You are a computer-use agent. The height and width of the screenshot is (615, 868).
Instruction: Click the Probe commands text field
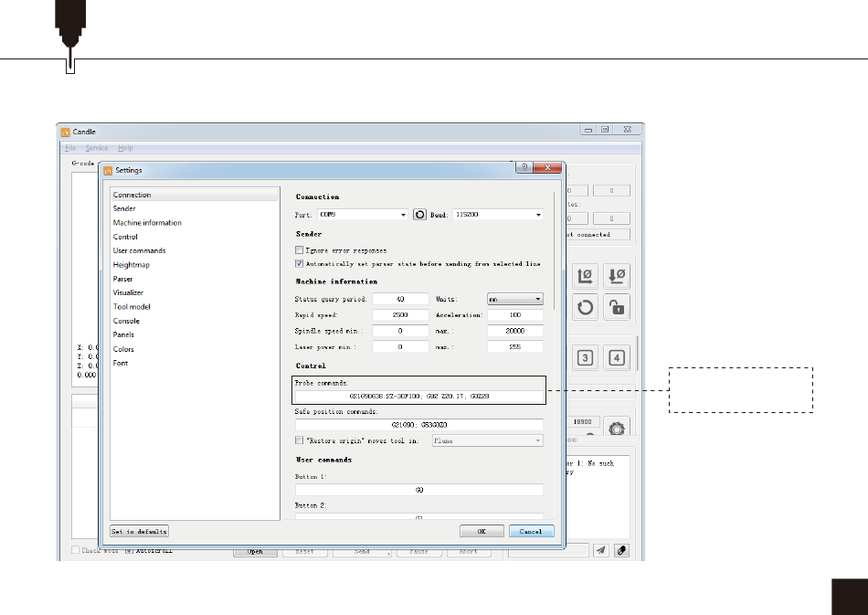click(419, 397)
